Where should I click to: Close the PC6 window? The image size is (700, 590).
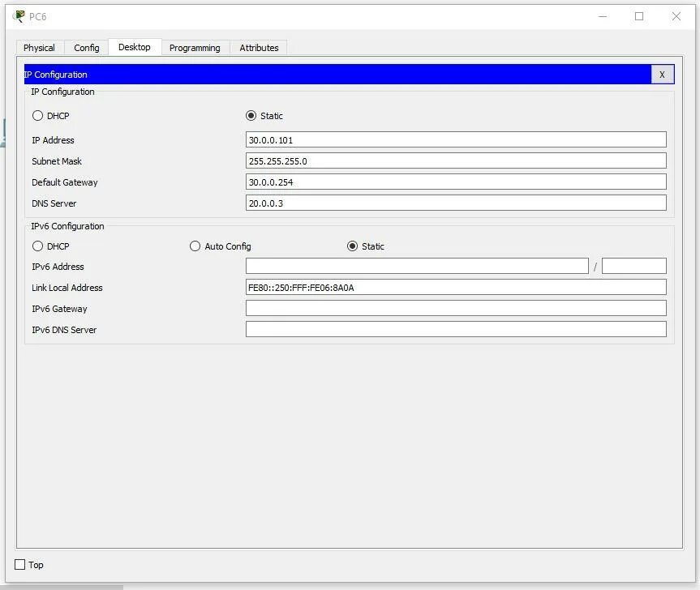point(676,16)
